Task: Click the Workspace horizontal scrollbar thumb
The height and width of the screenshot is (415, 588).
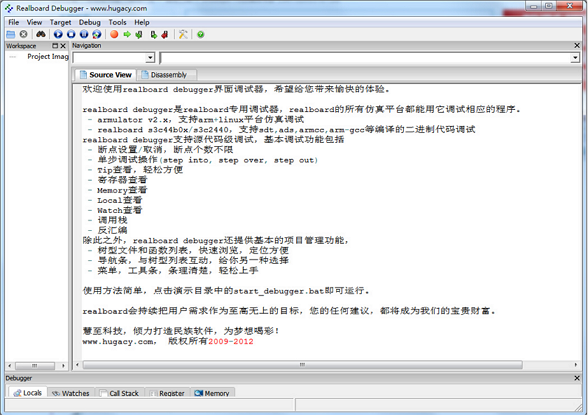Action: [x=34, y=366]
